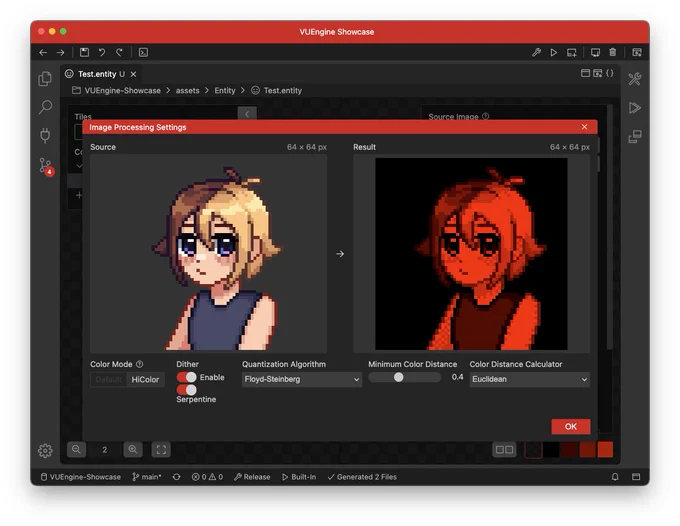This screenshot has width=680, height=526.
Task: Close the Test.entity tab
Action: point(134,74)
